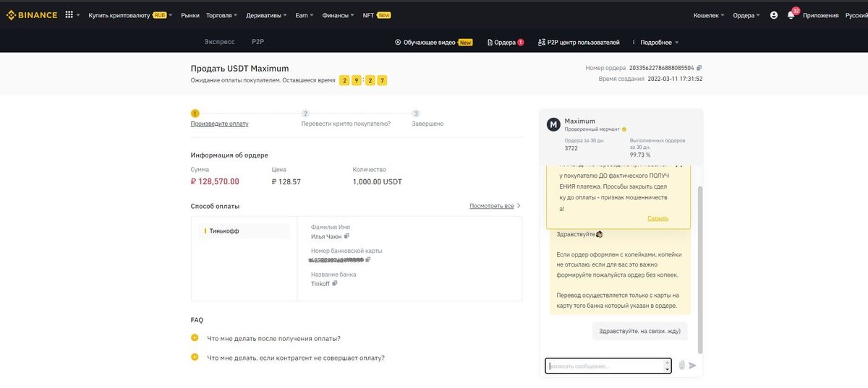The height and width of the screenshot is (388, 868).
Task: Go to the Рынки page
Action: (190, 14)
